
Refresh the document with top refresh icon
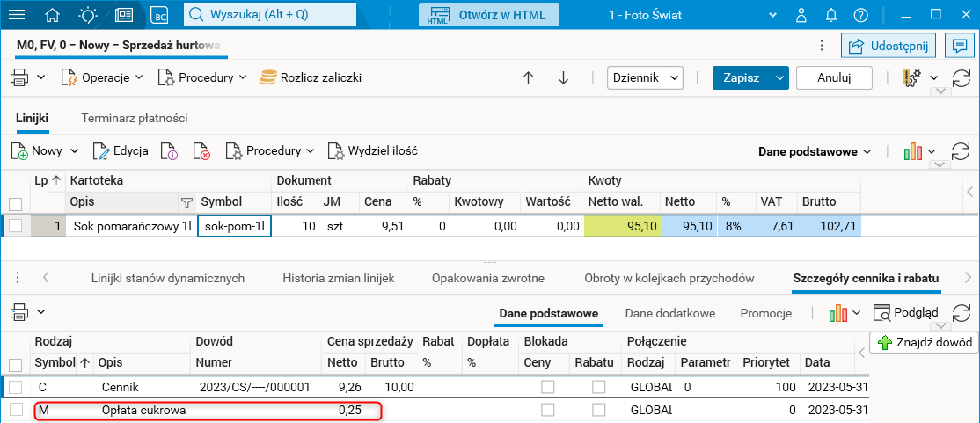[x=961, y=78]
